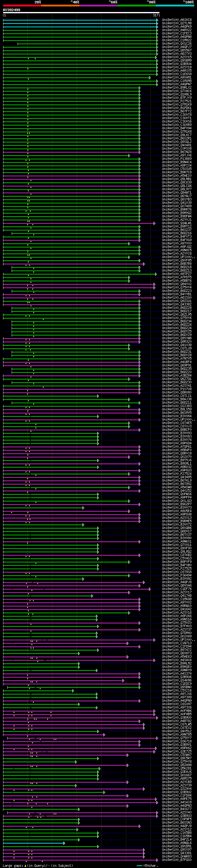The height and width of the screenshot is (868, 197).
Task: Open hit UniRef100_A4QPK9
Action: click(177, 26)
